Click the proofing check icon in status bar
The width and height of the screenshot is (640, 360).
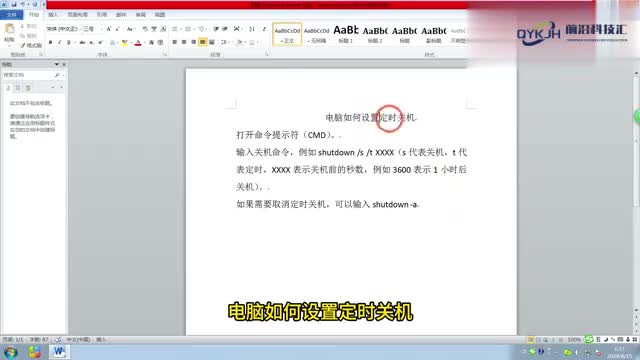click(58, 340)
